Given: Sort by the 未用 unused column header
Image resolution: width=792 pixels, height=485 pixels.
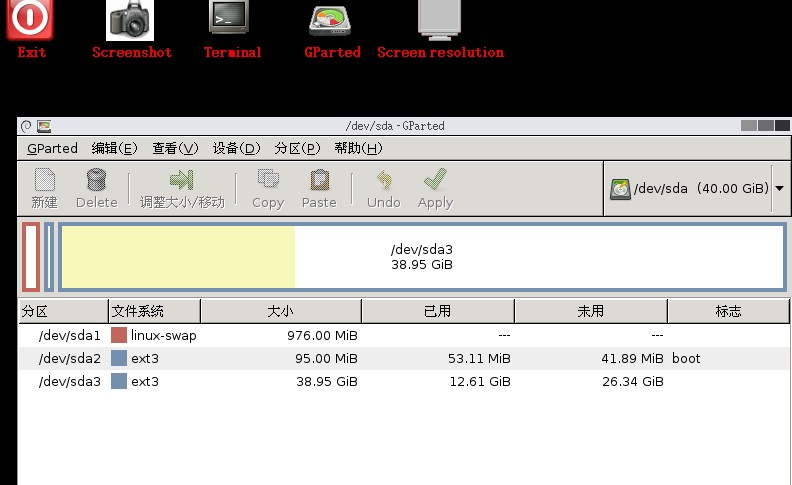Looking at the screenshot, I should [591, 311].
